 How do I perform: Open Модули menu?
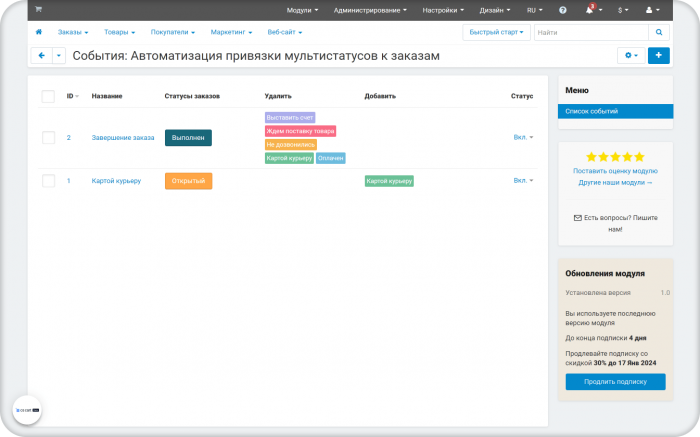pos(302,10)
